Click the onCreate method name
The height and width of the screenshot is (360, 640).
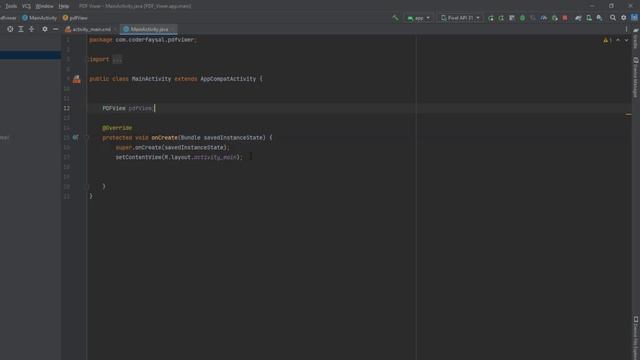164,138
